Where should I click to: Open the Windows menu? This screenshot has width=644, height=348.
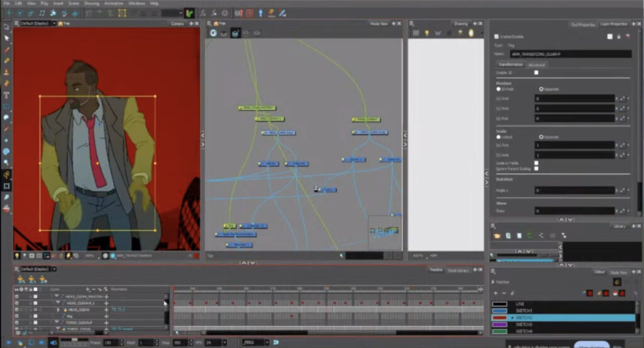(x=136, y=3)
